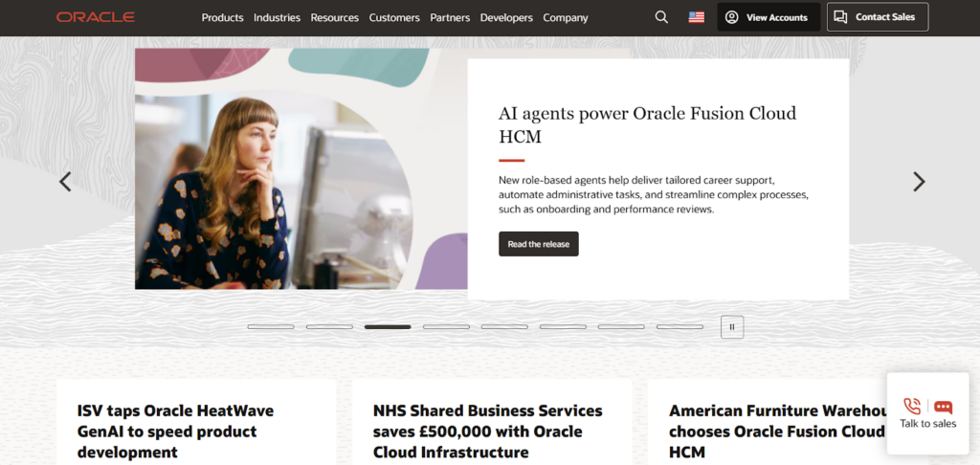Click the Oracle logo
980x465 pixels.
click(x=96, y=17)
